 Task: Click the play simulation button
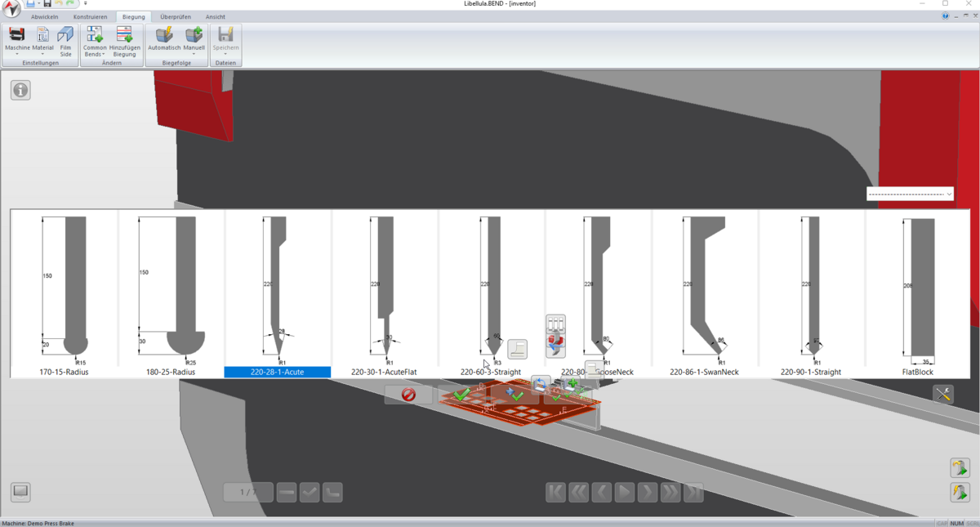tap(624, 492)
